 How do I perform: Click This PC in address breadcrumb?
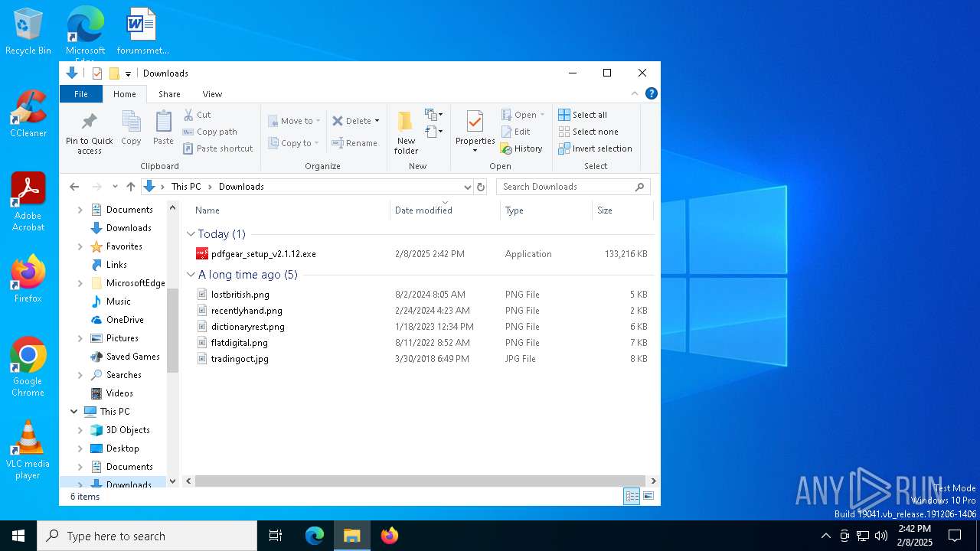(x=186, y=187)
